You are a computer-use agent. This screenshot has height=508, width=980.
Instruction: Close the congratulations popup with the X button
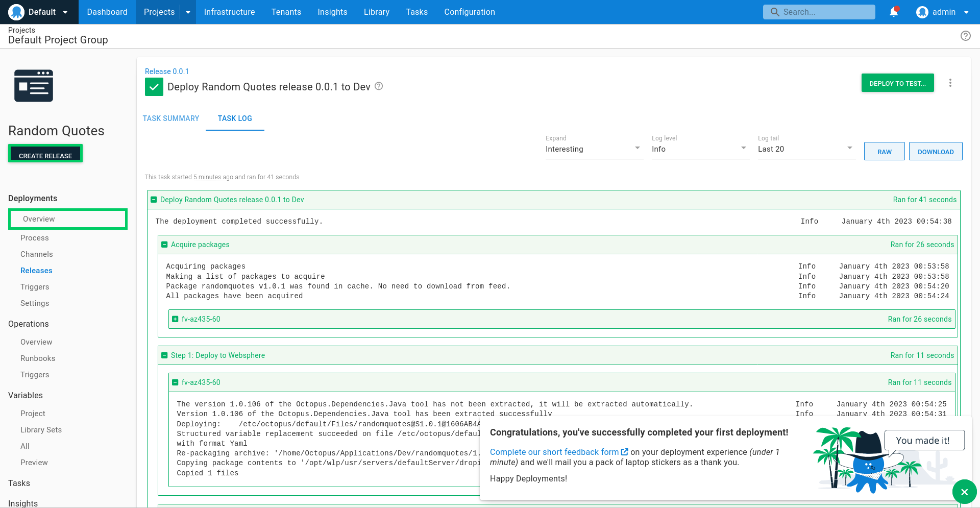pos(964,492)
